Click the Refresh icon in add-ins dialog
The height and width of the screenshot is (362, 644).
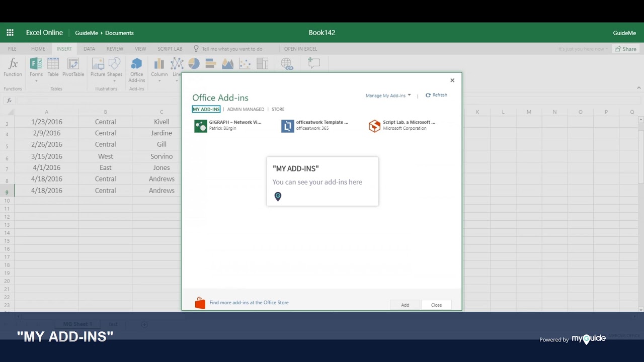click(x=428, y=95)
